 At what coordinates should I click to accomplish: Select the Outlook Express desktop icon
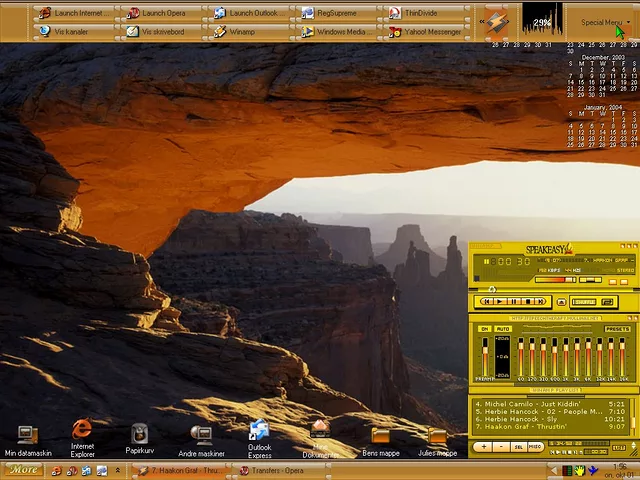click(259, 439)
